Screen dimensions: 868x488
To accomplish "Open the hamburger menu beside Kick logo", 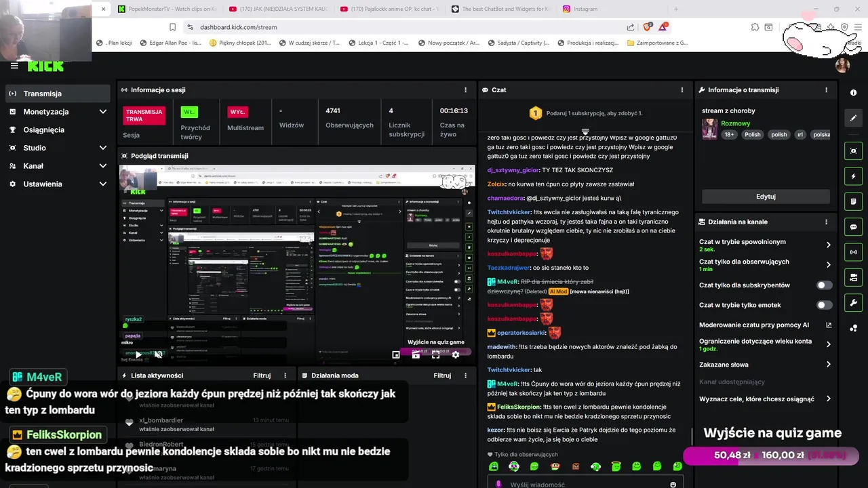I will pyautogui.click(x=14, y=66).
